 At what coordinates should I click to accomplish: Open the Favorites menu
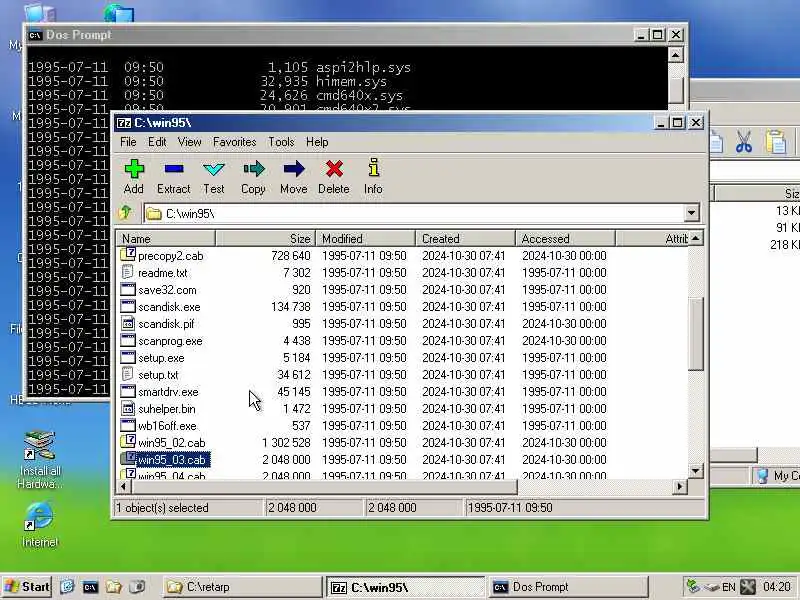pos(235,142)
